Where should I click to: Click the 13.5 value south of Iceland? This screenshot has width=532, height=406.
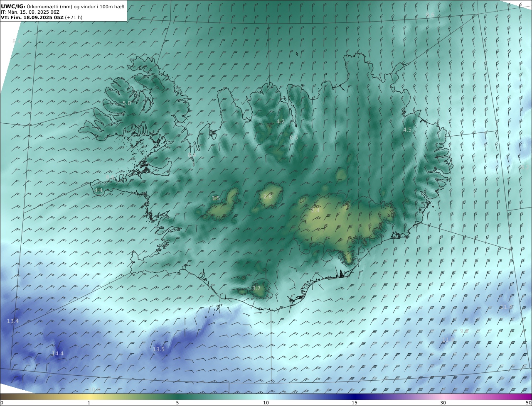coord(159,349)
